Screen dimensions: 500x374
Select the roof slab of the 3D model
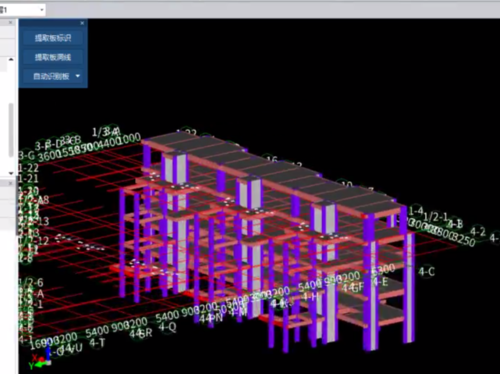pyautogui.click(x=273, y=170)
